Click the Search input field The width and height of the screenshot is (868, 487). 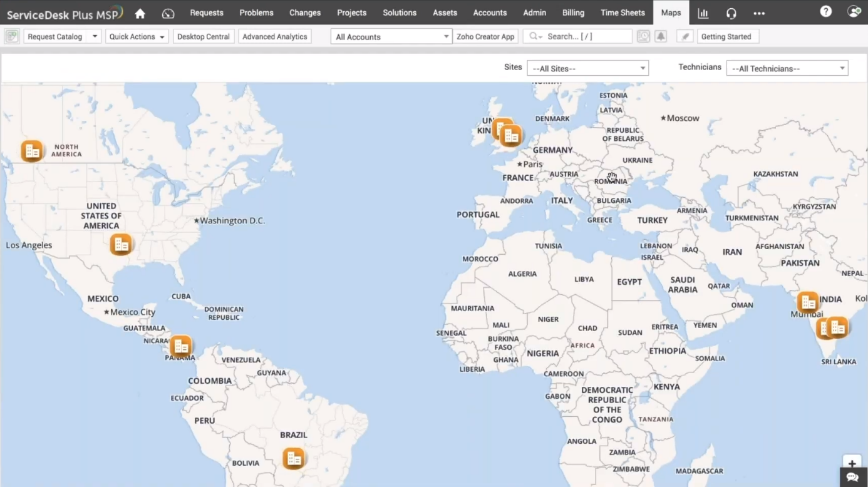586,37
